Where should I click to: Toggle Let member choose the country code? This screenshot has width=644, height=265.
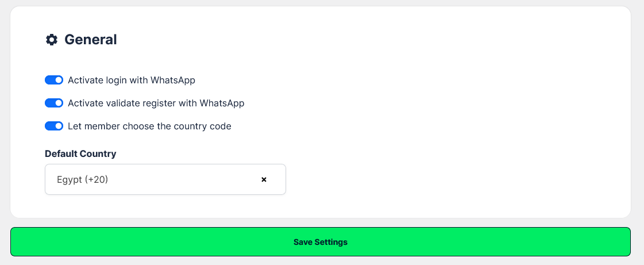coord(54,126)
